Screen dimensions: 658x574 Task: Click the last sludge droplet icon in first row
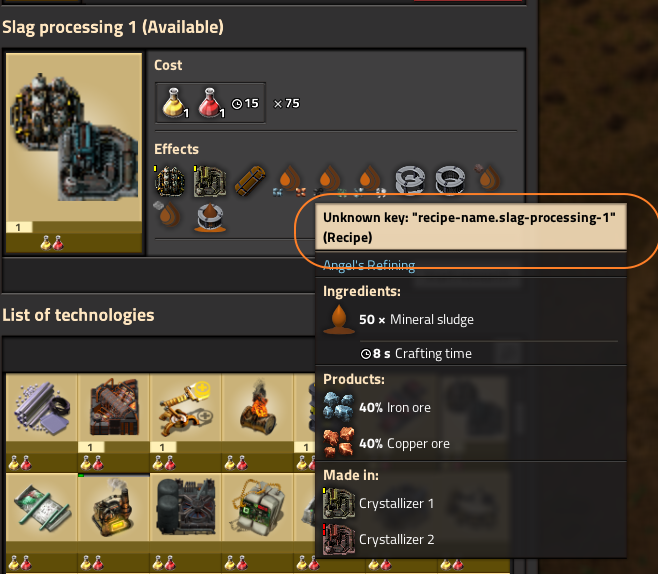[488, 178]
